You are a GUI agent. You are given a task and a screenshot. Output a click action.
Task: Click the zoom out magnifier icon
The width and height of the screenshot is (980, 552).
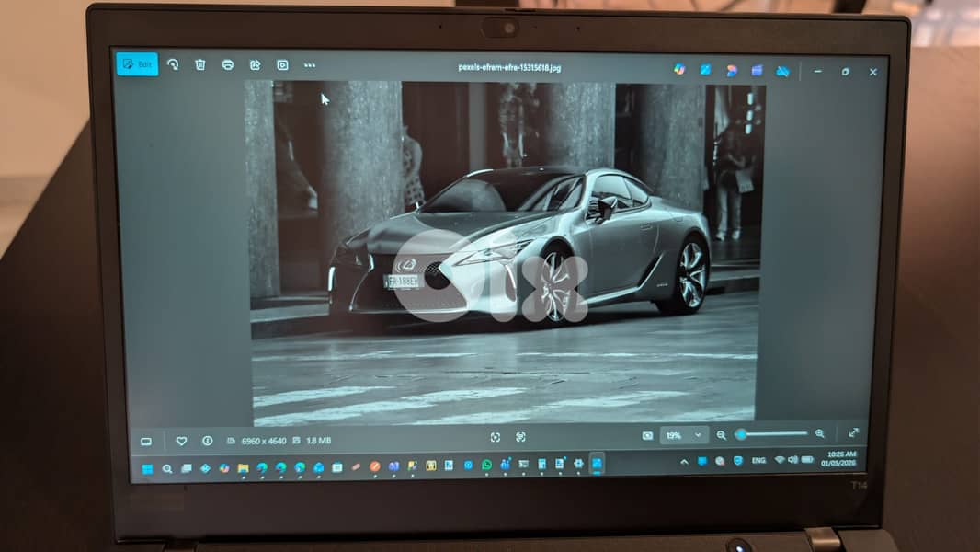click(722, 435)
